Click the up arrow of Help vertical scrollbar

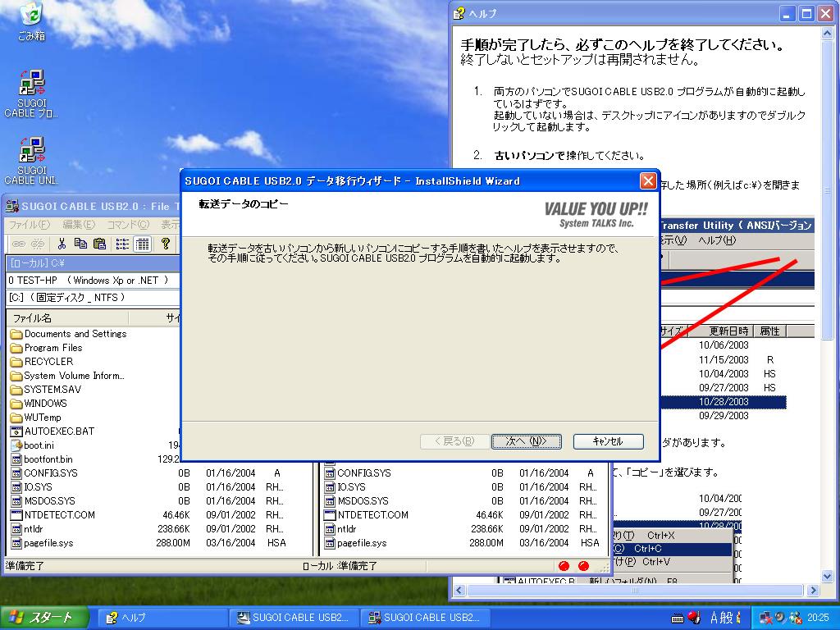click(x=827, y=33)
